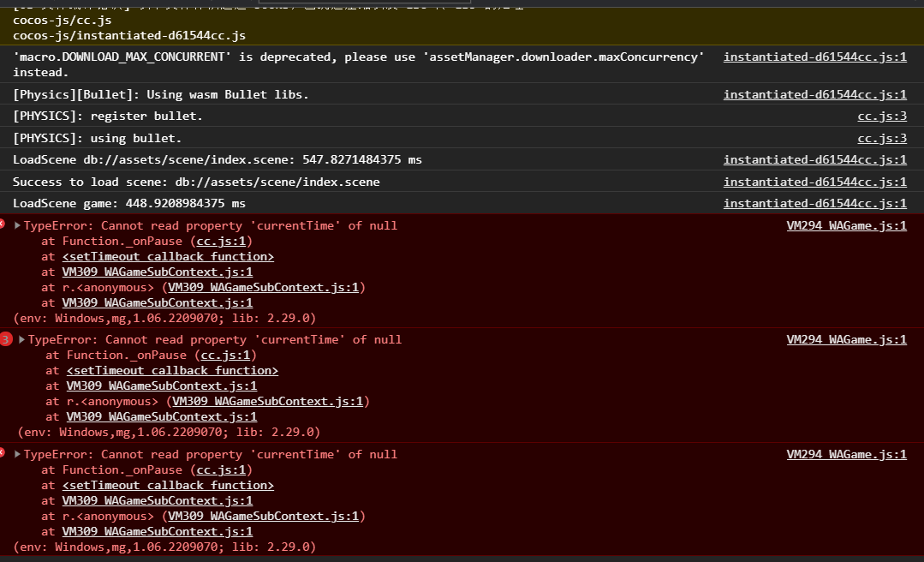Expand the first TypeError disclosure triangle
924x562 pixels.
(17, 226)
